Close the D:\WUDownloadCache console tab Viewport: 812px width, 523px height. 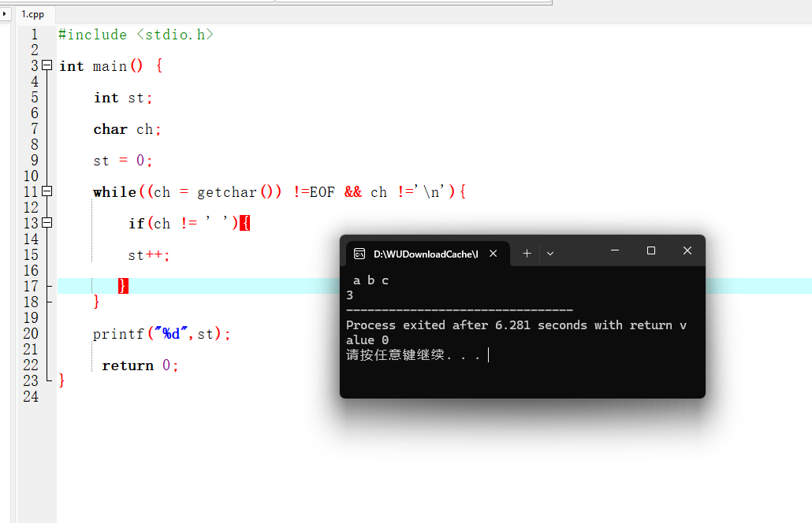[494, 254]
